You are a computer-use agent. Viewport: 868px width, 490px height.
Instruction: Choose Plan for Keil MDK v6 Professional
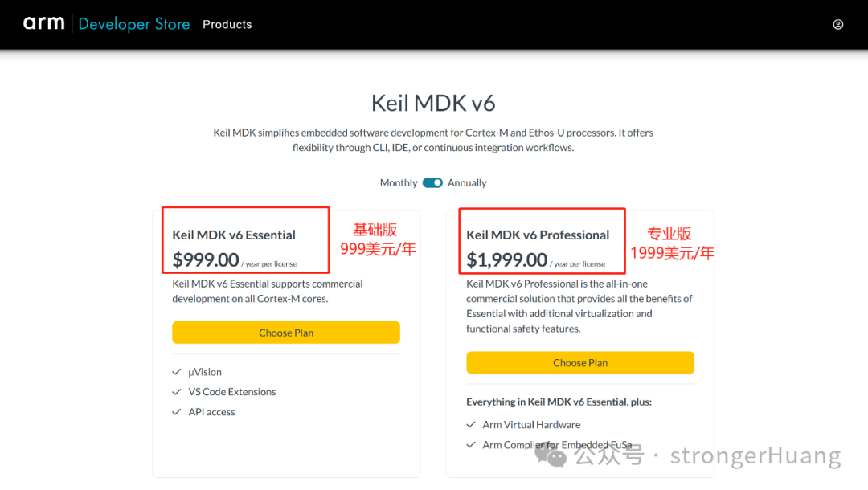click(x=580, y=362)
